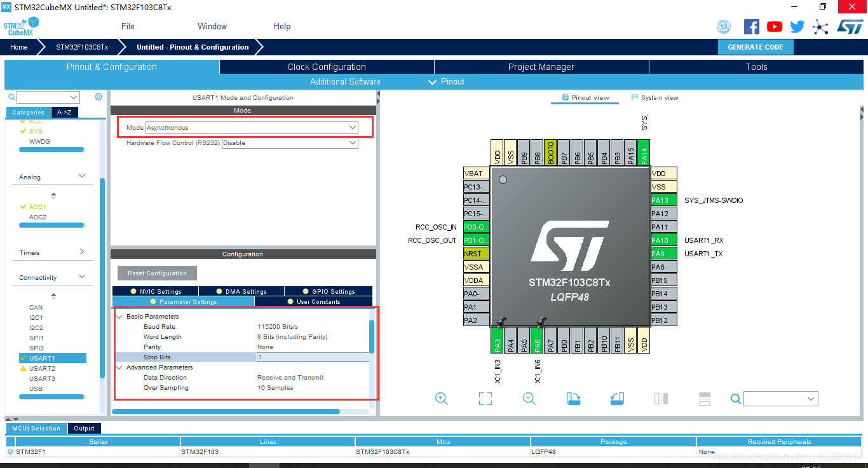Select the PA3 pin on chip
This screenshot has height=468, width=868.
498,340
